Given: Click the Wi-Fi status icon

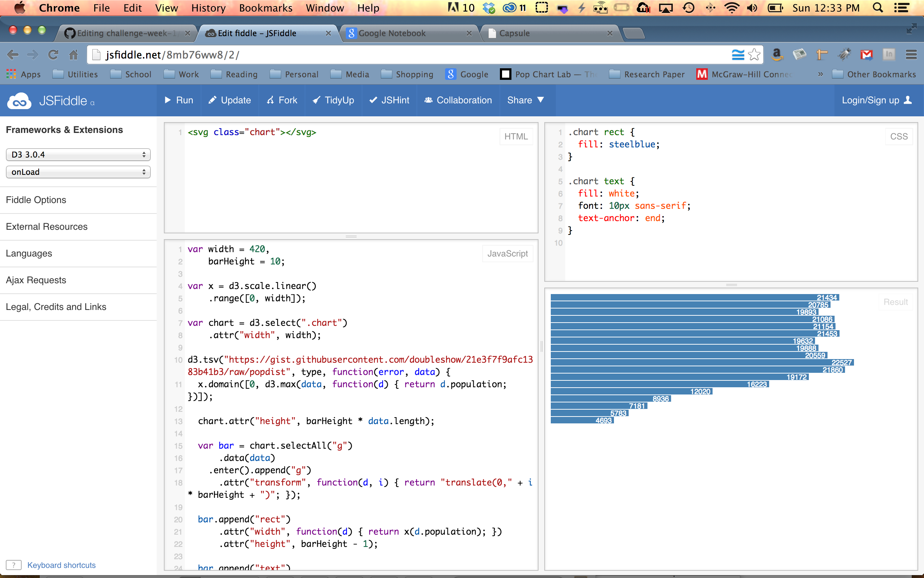Looking at the screenshot, I should click(731, 8).
